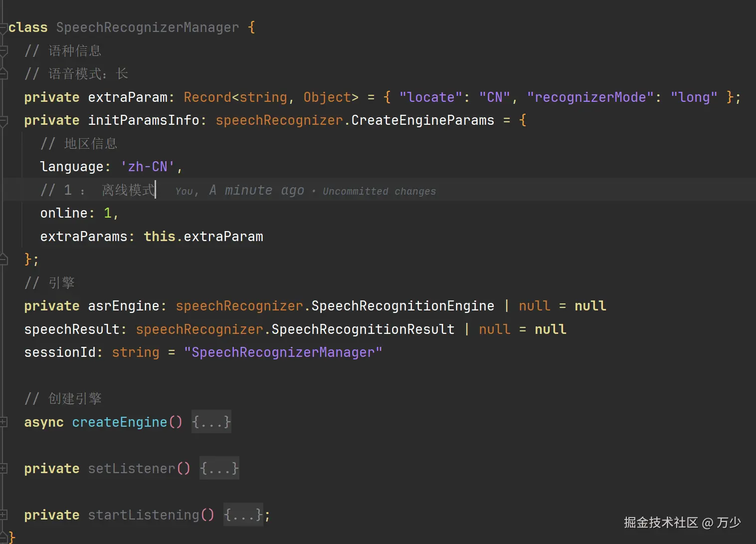This screenshot has width=756, height=544.
Task: Unfold the {...} placeholder after setListener()
Action: click(219, 469)
